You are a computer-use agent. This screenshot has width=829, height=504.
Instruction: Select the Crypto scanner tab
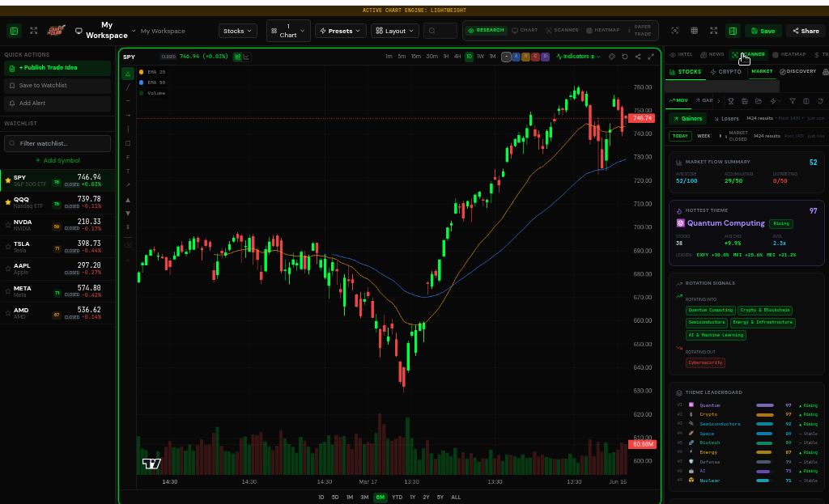[726, 72]
